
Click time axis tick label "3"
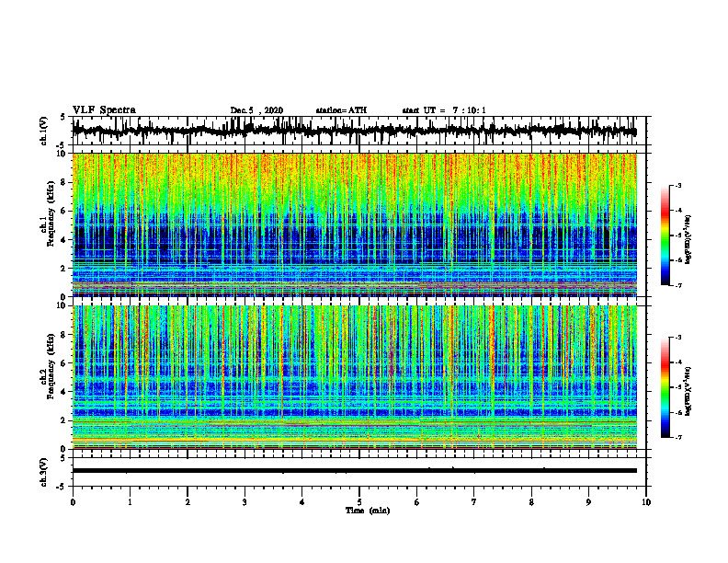(x=245, y=502)
